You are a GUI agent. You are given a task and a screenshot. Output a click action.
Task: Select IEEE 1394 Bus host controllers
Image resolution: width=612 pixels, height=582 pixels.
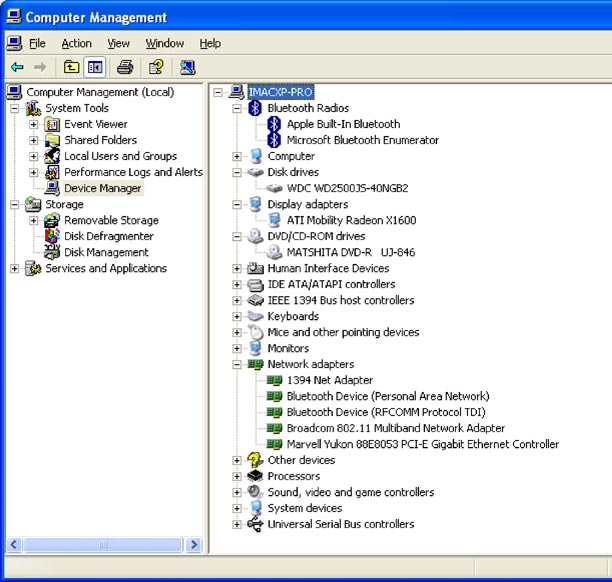(x=341, y=300)
